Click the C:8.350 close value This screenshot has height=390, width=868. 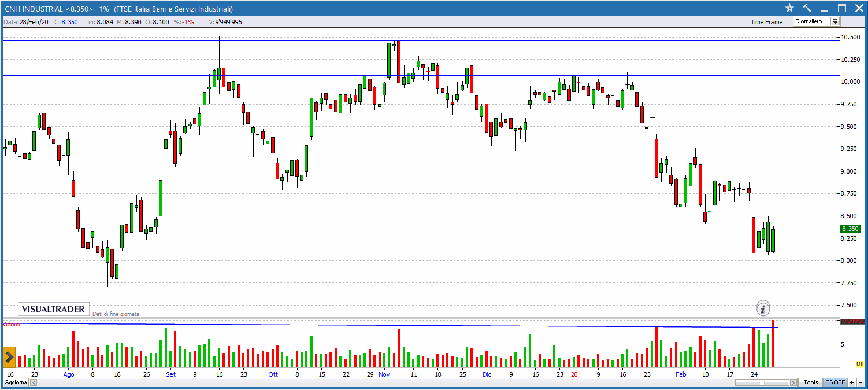pyautogui.click(x=66, y=22)
